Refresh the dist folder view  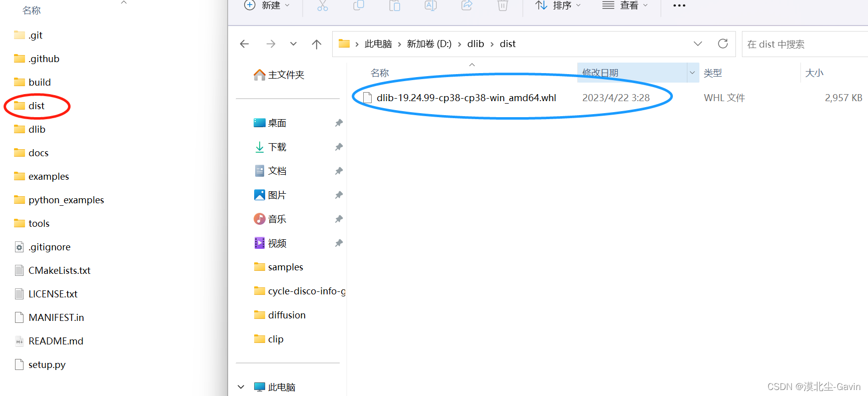tap(723, 44)
